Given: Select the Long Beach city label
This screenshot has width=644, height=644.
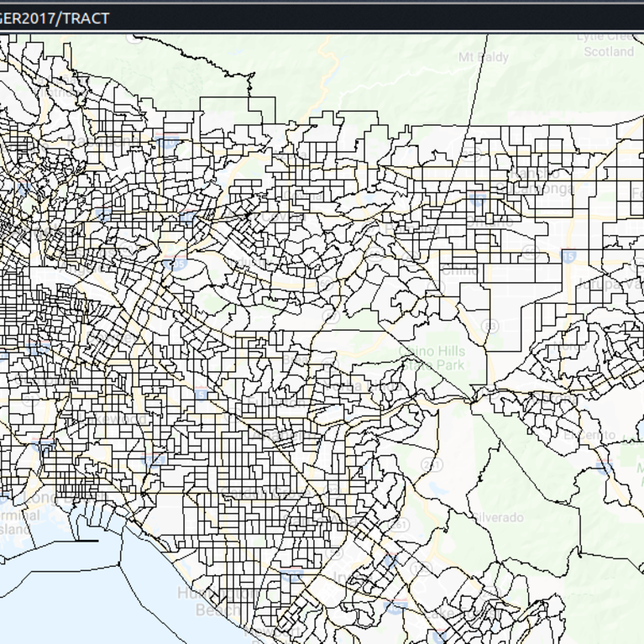Looking at the screenshot, I should point(71,496).
